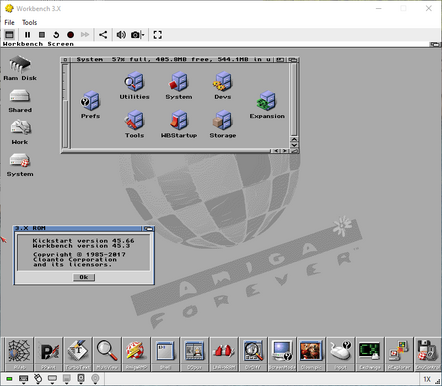The image size is (442, 386).
Task: Click the System window close gadget
Action: 65,60
